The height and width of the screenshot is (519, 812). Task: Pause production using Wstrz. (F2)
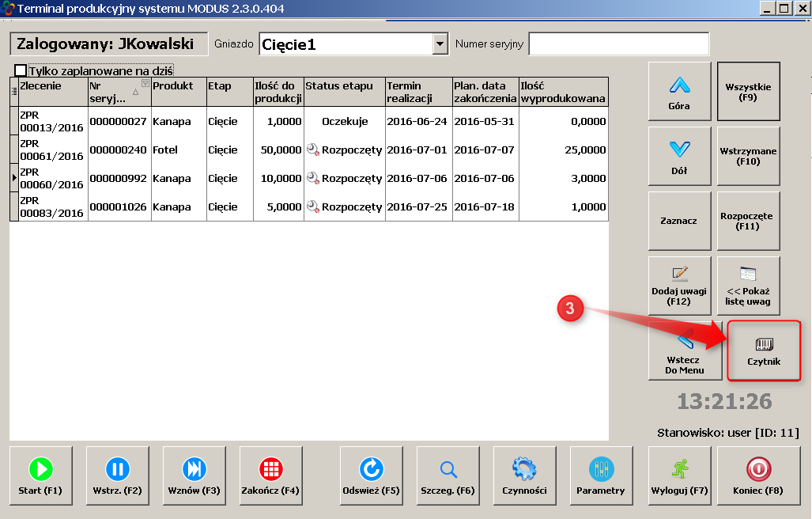point(117,475)
